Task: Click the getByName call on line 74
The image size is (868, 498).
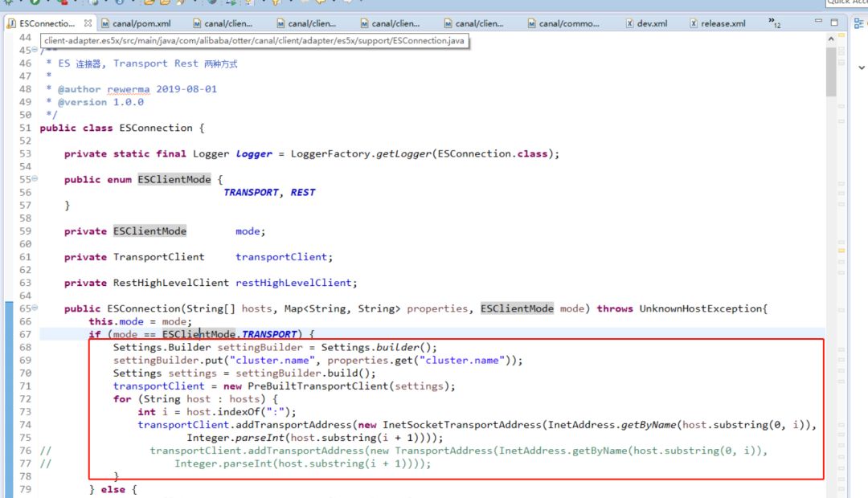Action: tap(649, 425)
